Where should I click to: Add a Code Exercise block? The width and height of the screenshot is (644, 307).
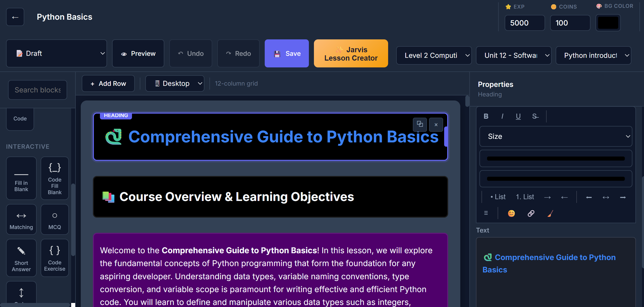pyautogui.click(x=55, y=258)
